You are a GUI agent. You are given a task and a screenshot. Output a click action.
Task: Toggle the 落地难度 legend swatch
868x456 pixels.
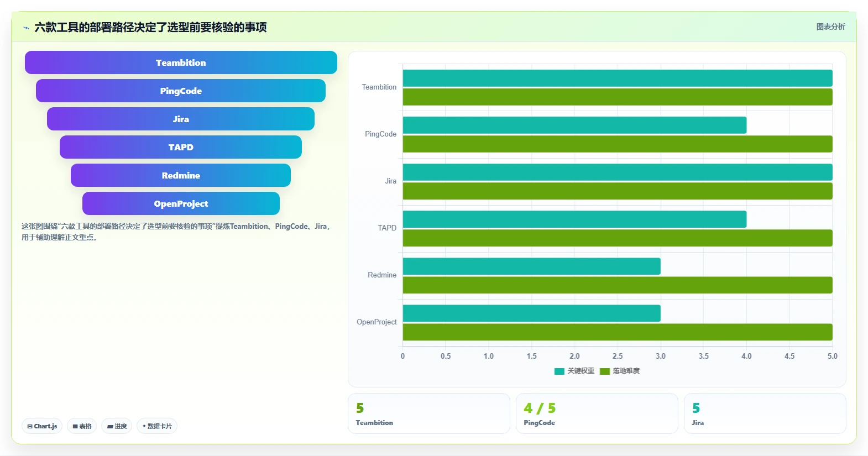[x=605, y=371]
